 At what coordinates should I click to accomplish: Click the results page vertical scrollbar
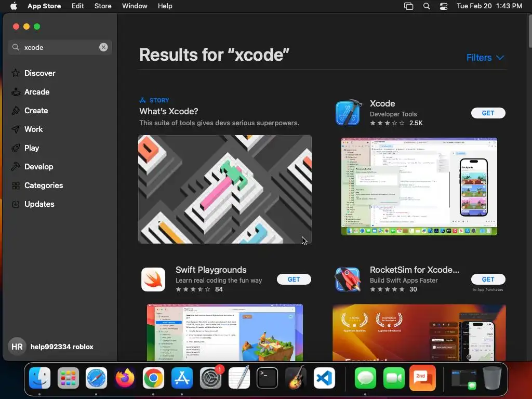coord(529,31)
